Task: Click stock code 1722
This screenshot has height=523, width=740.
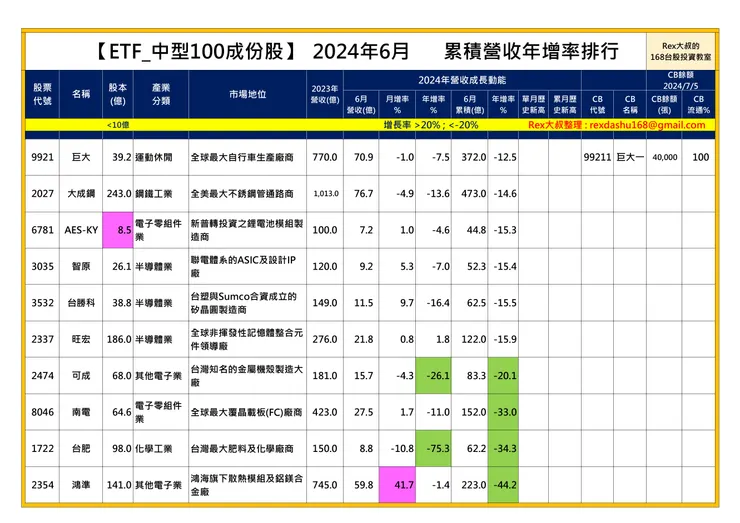Action: click(42, 448)
